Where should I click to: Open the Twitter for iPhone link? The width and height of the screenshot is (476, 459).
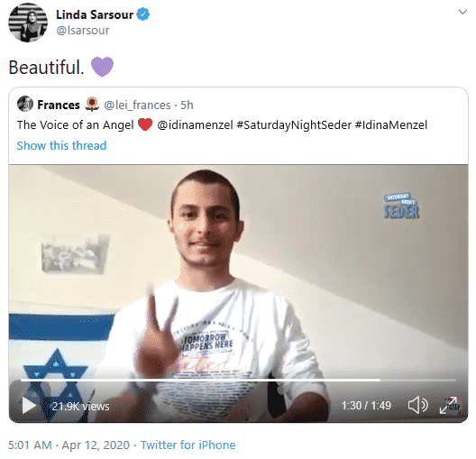pos(188,445)
